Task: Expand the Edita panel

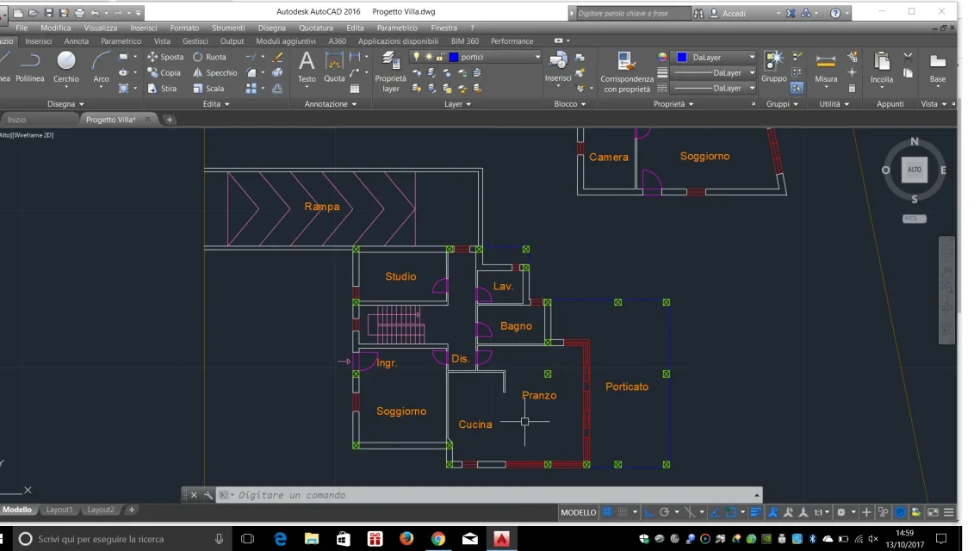Action: point(216,103)
